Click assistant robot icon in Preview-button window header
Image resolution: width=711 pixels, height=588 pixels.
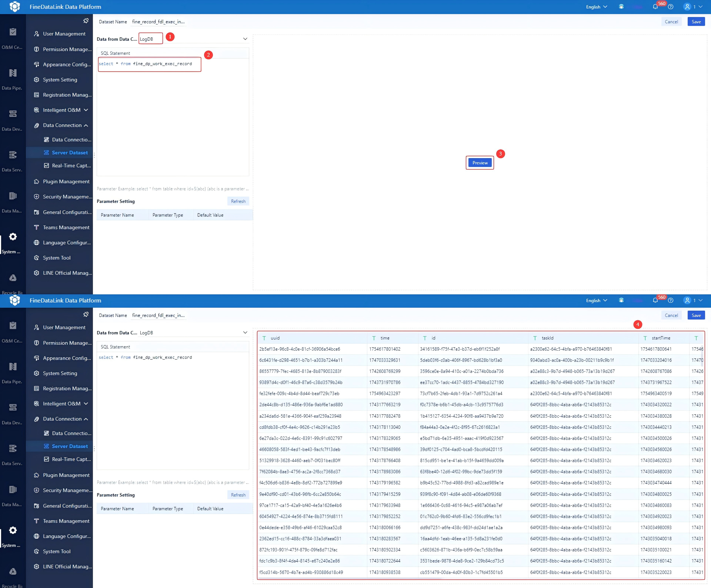click(x=621, y=7)
